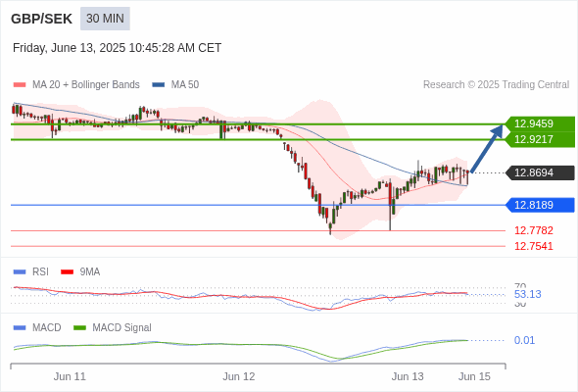Click the blue RSI legend swatch
Viewport: 578px width, 392px height.
(20, 272)
